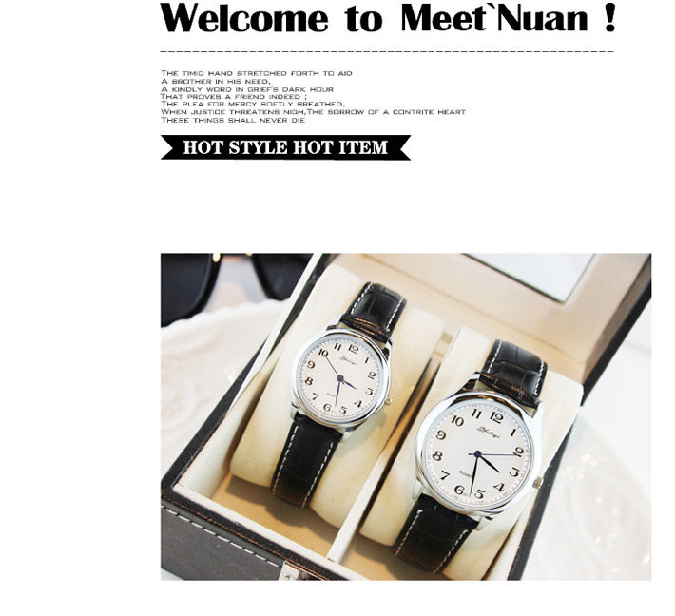
Task: Click the number 12 on larger watch
Action: [x=496, y=416]
